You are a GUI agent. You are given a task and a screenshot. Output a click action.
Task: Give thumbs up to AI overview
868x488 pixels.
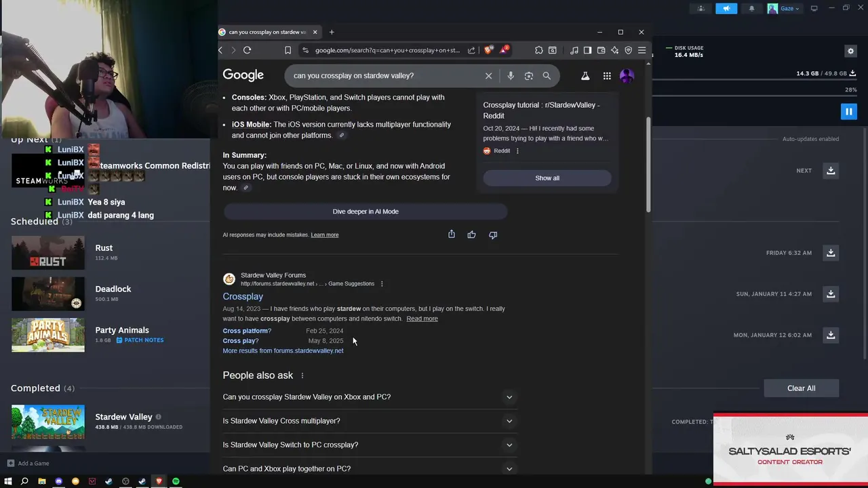tap(472, 235)
